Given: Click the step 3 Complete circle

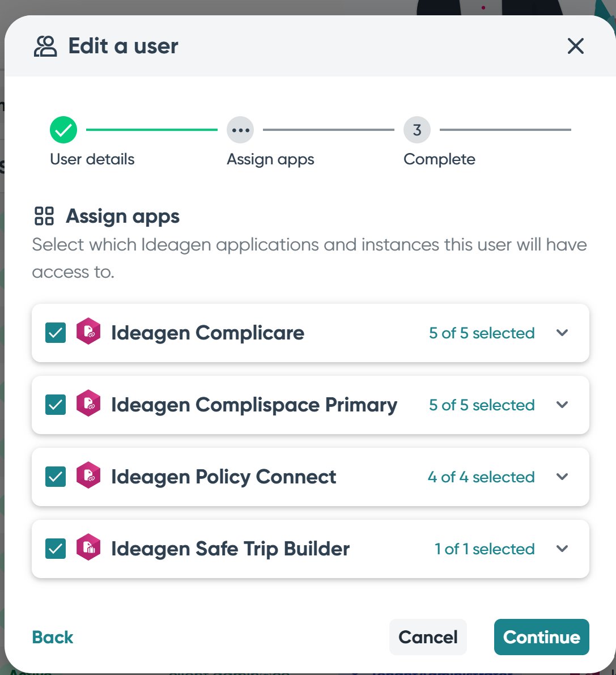Looking at the screenshot, I should pyautogui.click(x=417, y=130).
